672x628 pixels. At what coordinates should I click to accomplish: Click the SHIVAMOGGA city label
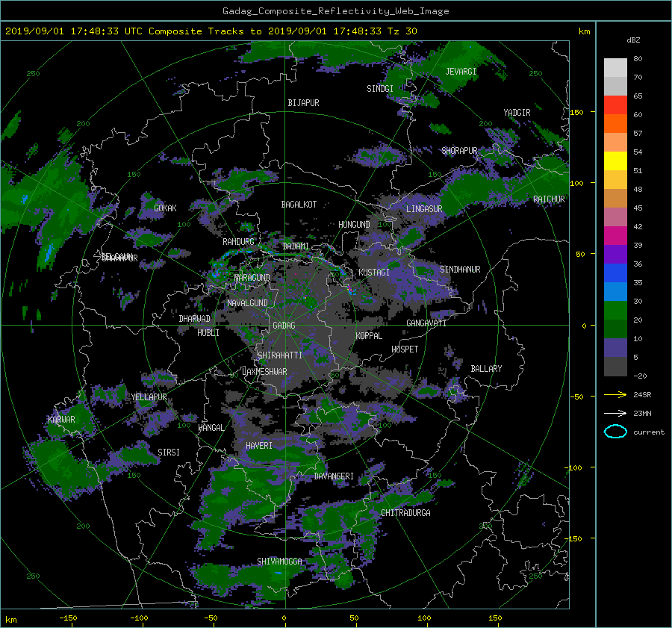coord(279,561)
